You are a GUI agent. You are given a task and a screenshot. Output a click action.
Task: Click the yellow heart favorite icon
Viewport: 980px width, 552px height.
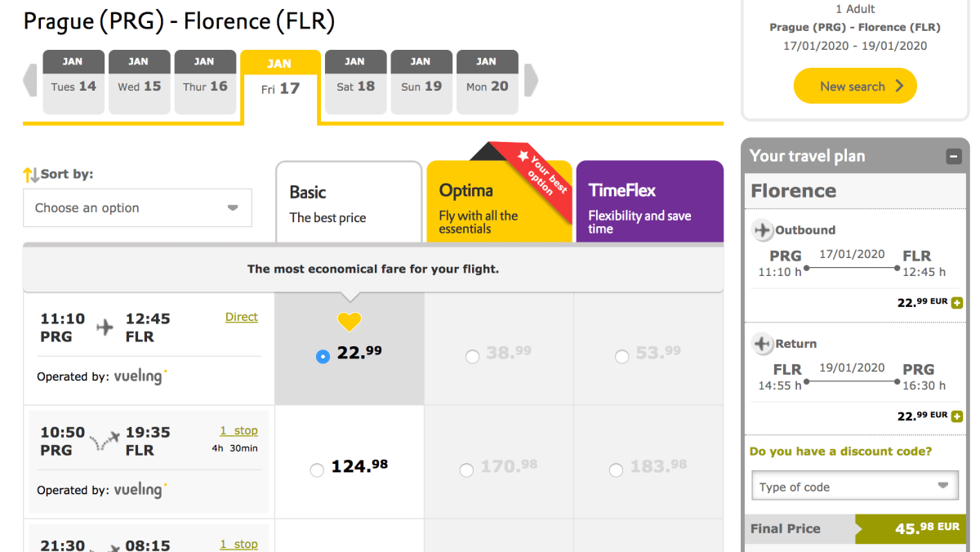click(x=349, y=322)
